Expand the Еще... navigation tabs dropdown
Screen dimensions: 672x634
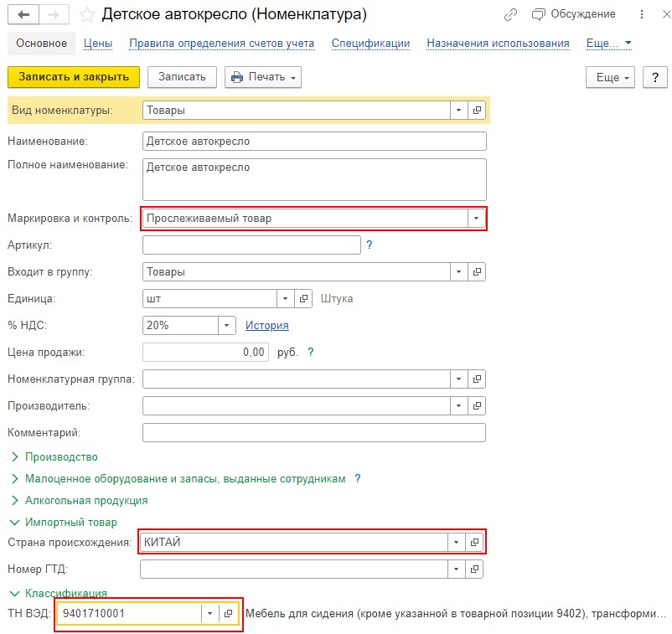click(x=608, y=44)
